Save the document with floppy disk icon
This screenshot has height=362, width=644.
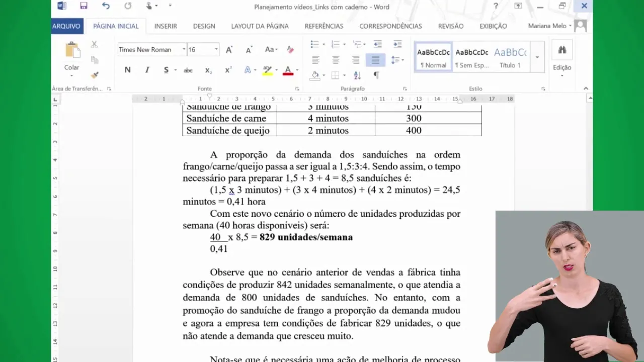pyautogui.click(x=84, y=6)
